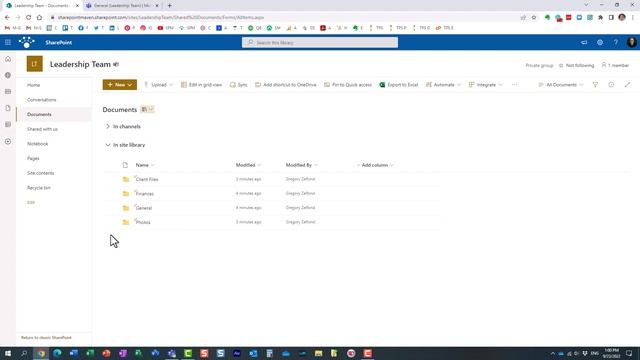The height and width of the screenshot is (360, 640).
Task: Open the Leadership Team site title
Action: [80, 64]
